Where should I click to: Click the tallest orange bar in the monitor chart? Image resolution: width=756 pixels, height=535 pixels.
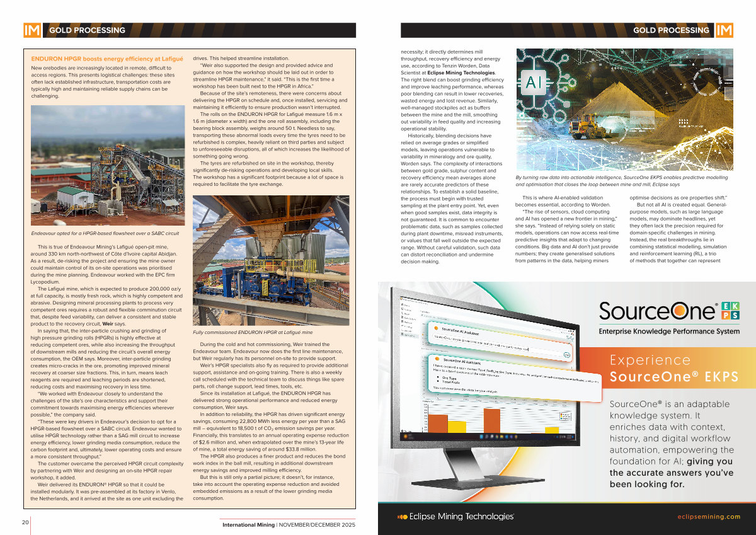492,420
